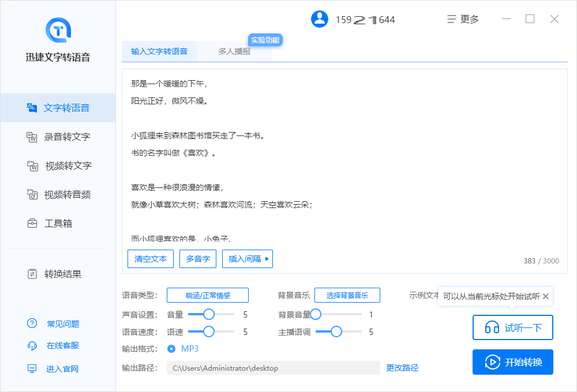Click the 音量 volume slider handle
Image resolution: width=577 pixels, height=392 pixels.
point(208,314)
